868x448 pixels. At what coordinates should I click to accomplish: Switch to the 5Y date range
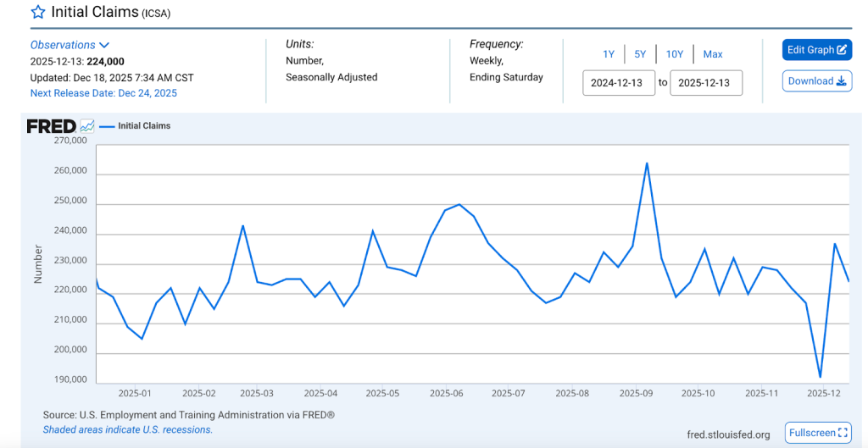point(640,54)
